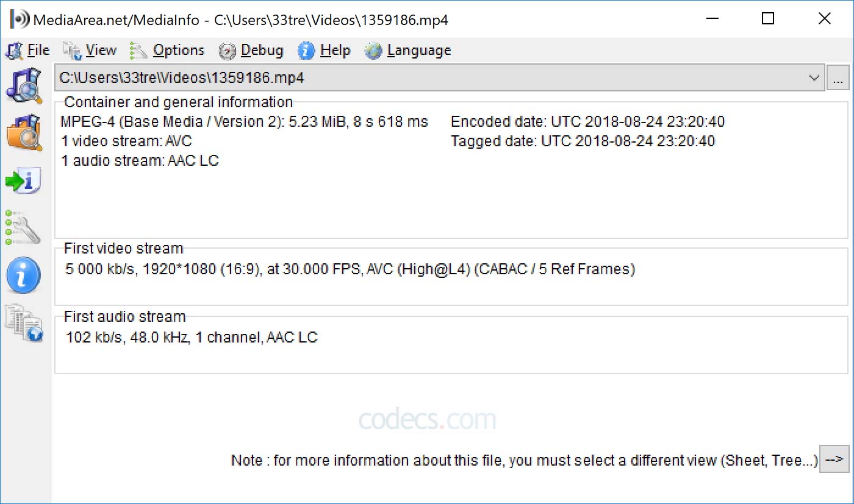
Task: Click the blue About info sidebar icon
Action: pos(23,275)
